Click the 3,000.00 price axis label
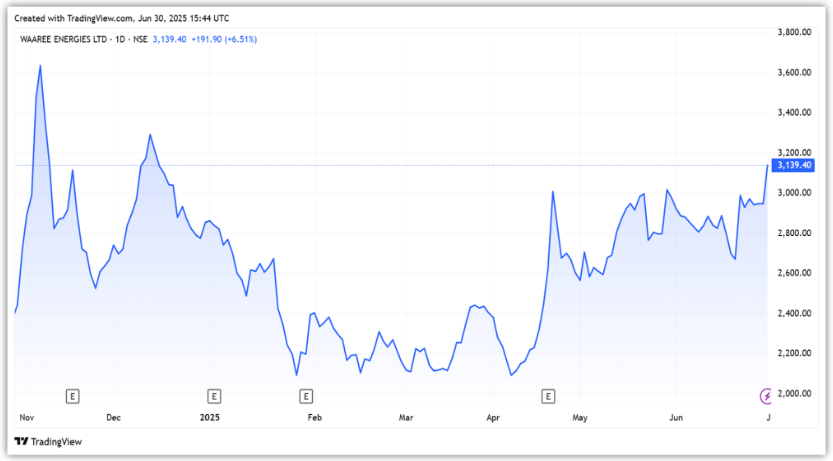This screenshot has width=833, height=461. tap(793, 193)
